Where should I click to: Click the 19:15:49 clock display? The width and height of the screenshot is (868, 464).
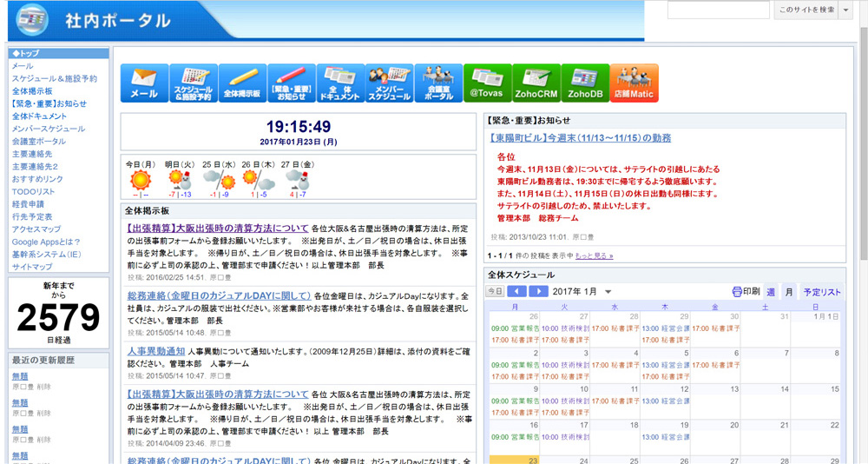point(299,126)
